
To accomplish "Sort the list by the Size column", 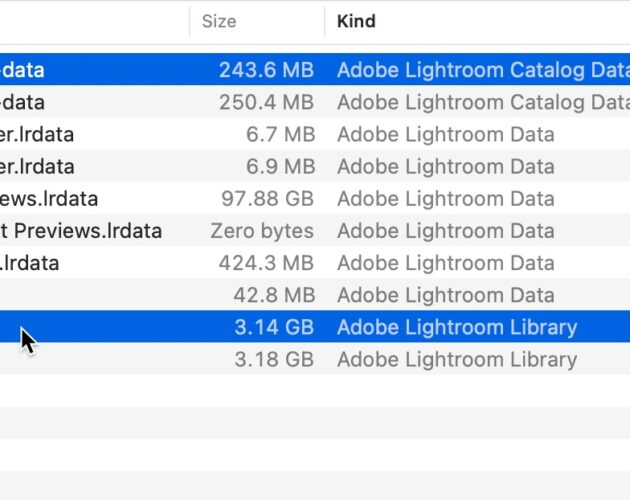I will pyautogui.click(x=219, y=21).
